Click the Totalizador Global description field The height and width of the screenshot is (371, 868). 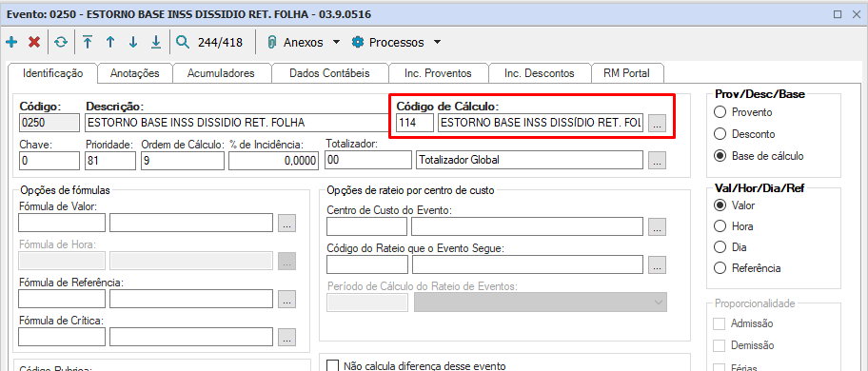pyautogui.click(x=530, y=161)
